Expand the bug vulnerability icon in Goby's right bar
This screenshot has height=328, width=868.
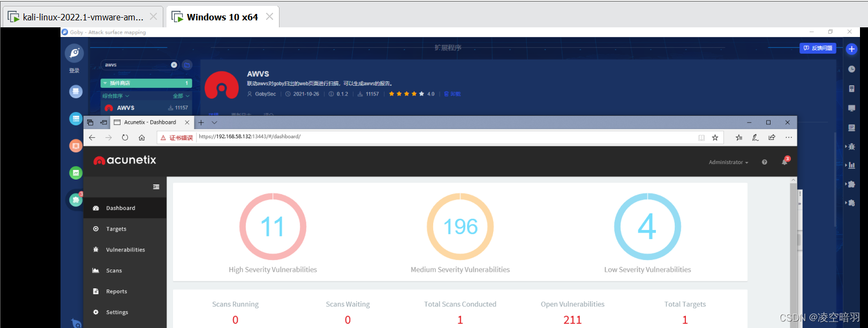[x=851, y=146]
